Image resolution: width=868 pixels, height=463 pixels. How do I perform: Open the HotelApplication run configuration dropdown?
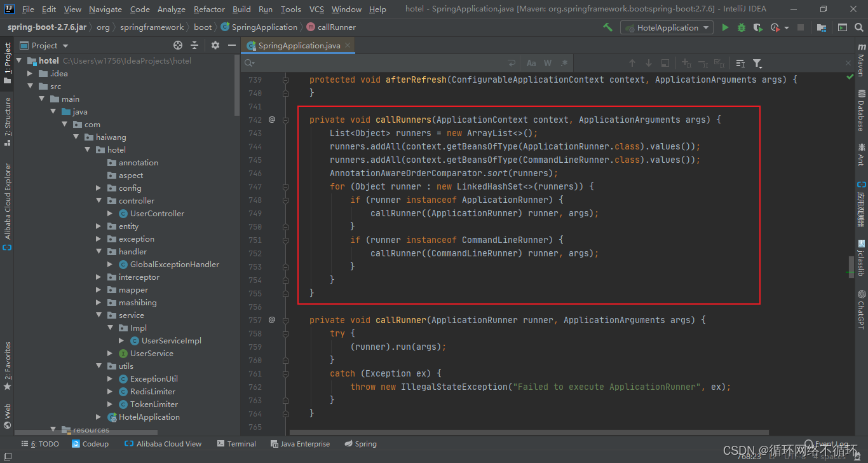pos(705,27)
